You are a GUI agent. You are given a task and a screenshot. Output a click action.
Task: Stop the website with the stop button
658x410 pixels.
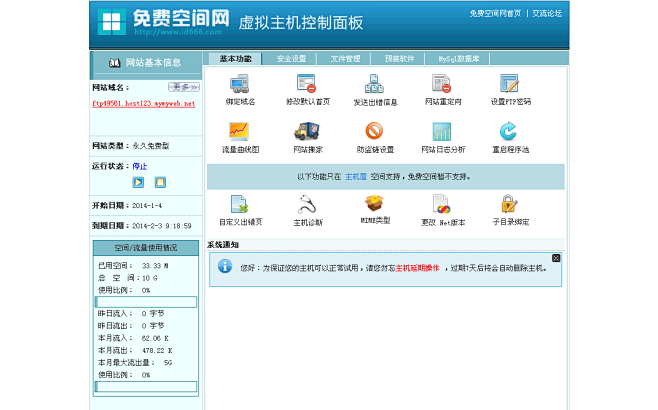coord(160,182)
